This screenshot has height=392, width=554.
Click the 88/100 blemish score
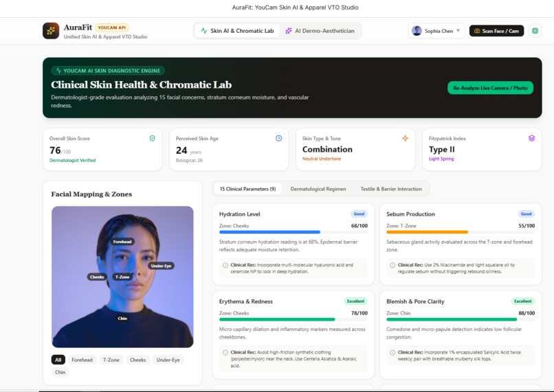click(527, 313)
